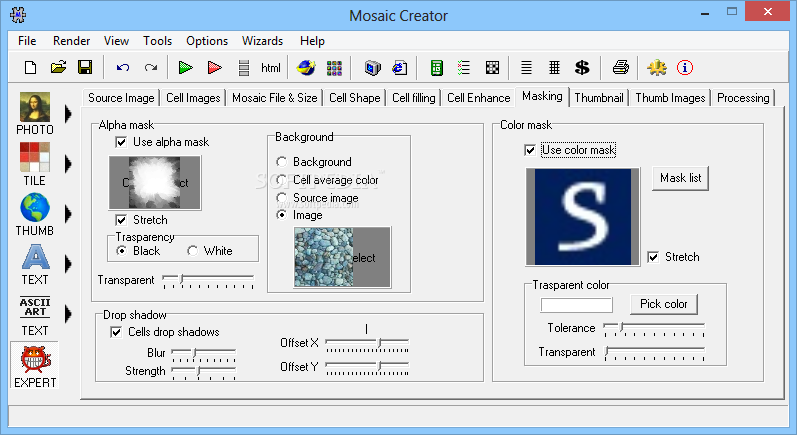Open the red info circle icon
Viewport: 797px width, 435px height.
point(685,68)
